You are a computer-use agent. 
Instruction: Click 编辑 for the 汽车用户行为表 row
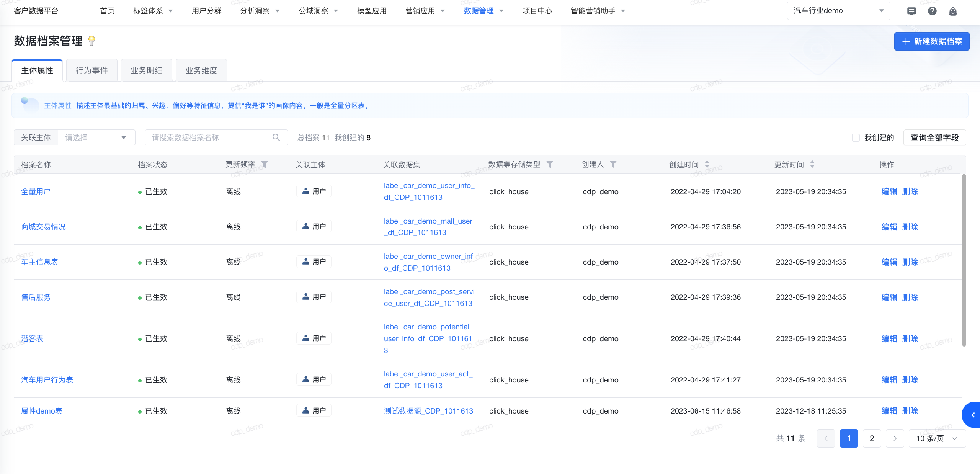[889, 380]
